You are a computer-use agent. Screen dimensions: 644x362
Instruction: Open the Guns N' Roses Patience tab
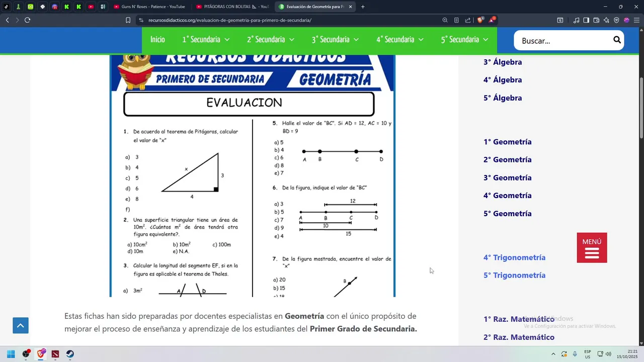pyautogui.click(x=149, y=7)
